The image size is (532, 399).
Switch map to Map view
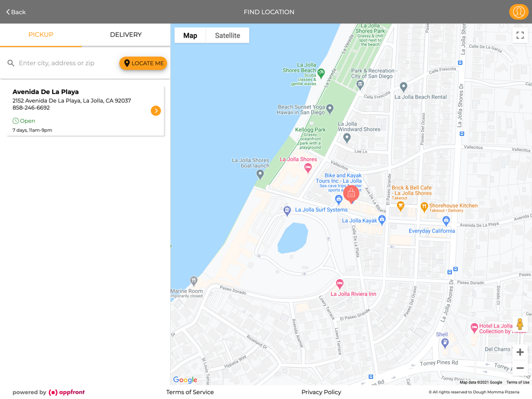point(190,35)
